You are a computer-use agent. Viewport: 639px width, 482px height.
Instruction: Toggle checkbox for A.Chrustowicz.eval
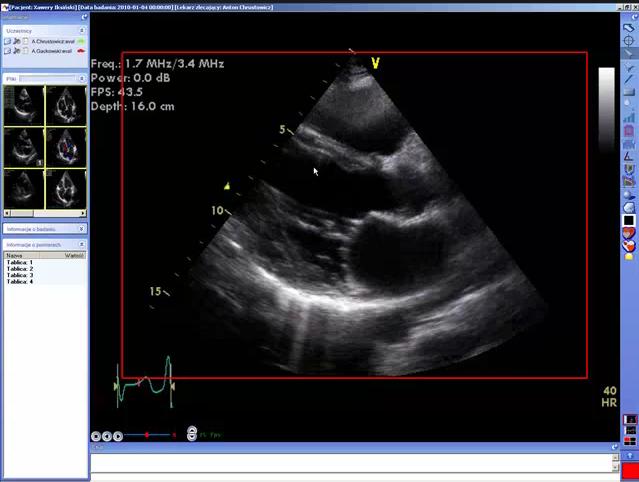pyautogui.click(x=23, y=41)
